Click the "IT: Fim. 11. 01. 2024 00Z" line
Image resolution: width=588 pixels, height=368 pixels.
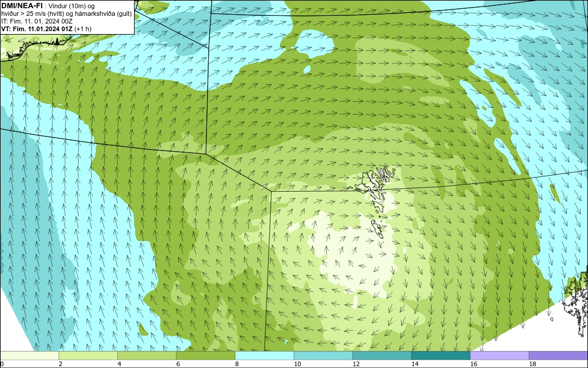tap(36, 21)
